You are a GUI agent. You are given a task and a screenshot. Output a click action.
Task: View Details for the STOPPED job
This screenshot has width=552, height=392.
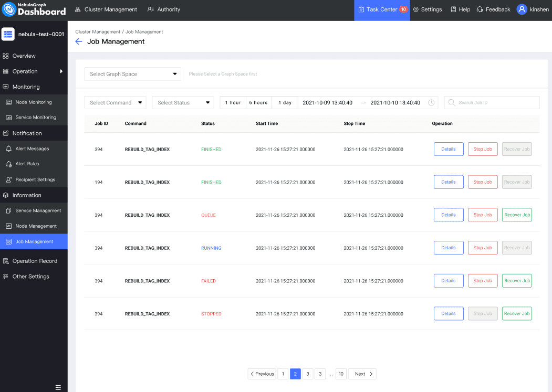pos(449,313)
